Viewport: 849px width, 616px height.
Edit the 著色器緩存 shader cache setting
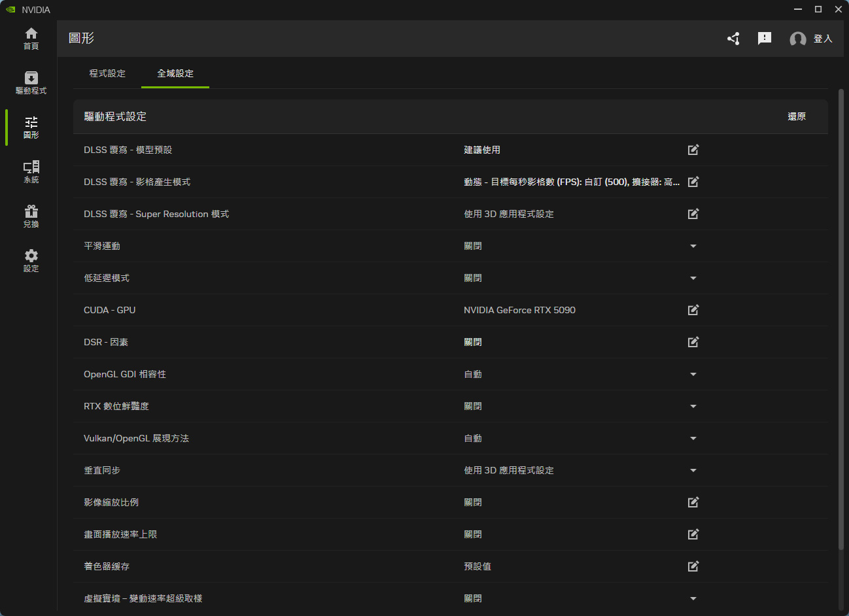click(x=693, y=566)
